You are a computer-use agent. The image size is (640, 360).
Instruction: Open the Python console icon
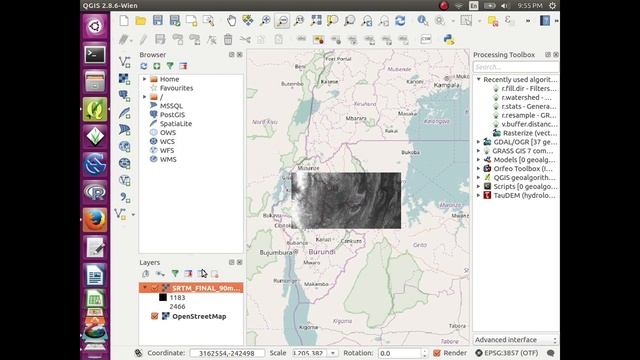point(449,39)
